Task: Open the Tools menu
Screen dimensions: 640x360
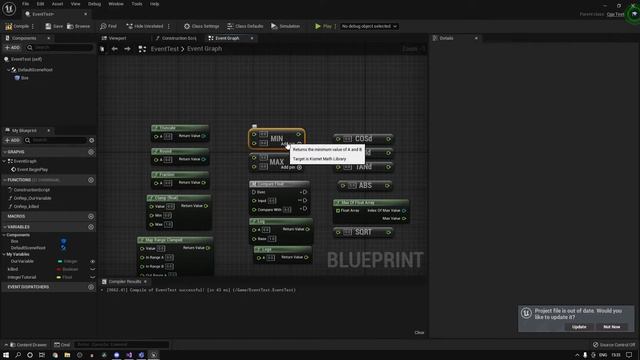Action: pos(137,4)
